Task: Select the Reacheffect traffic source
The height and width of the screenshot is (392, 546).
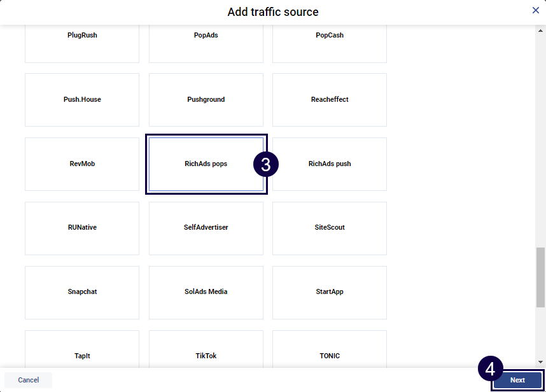Action: [330, 100]
